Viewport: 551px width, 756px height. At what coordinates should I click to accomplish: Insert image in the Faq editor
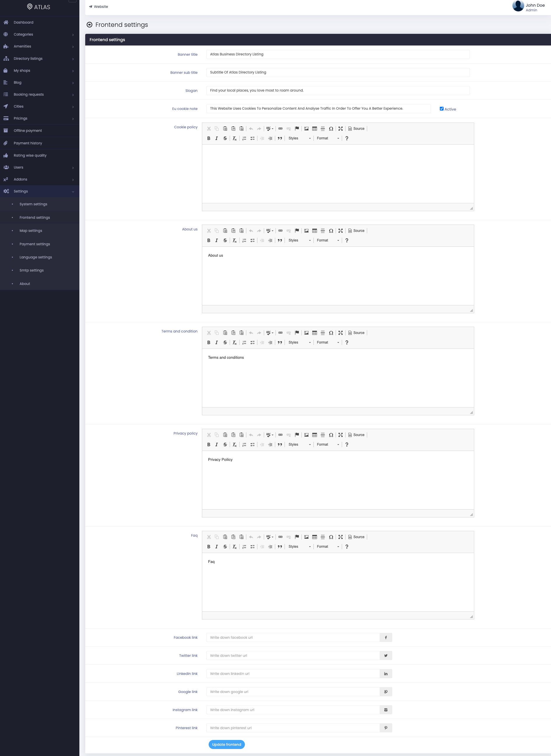[306, 537]
